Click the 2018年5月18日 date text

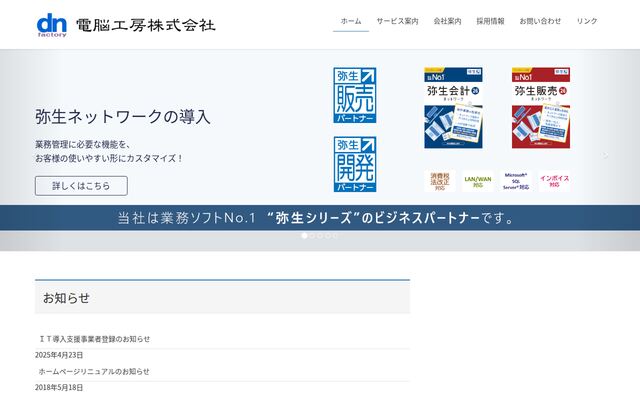pos(59,387)
